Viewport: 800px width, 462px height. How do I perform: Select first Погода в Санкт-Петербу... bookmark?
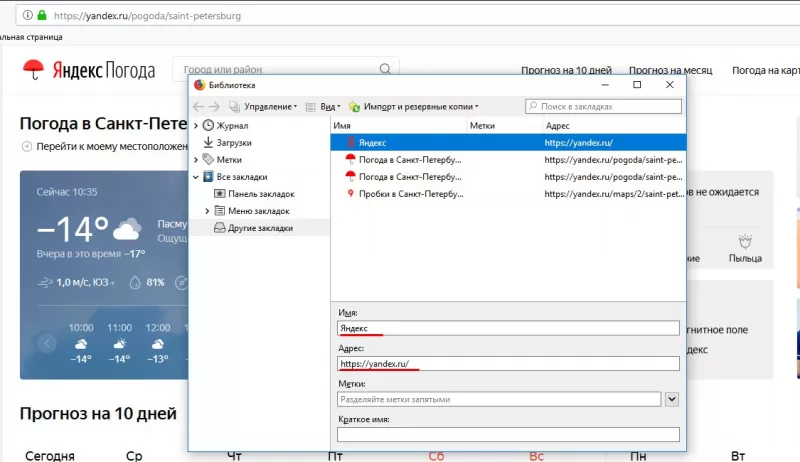(x=508, y=160)
